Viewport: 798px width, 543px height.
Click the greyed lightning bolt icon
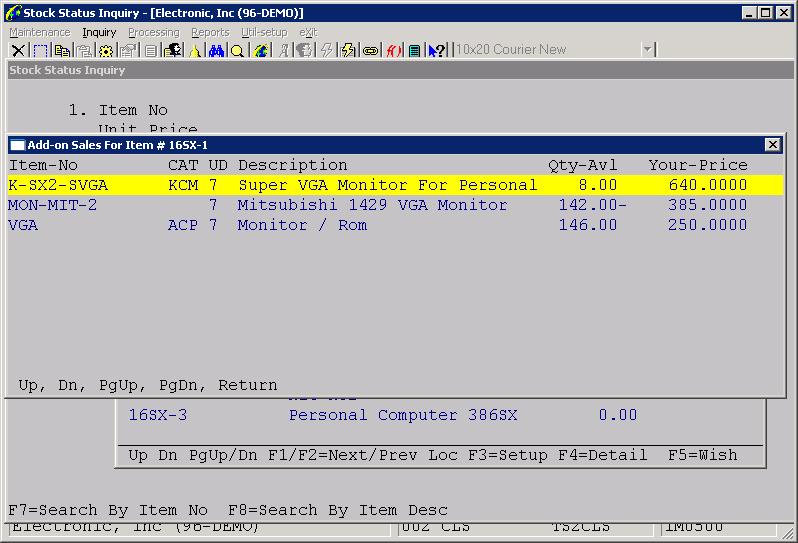pos(326,50)
